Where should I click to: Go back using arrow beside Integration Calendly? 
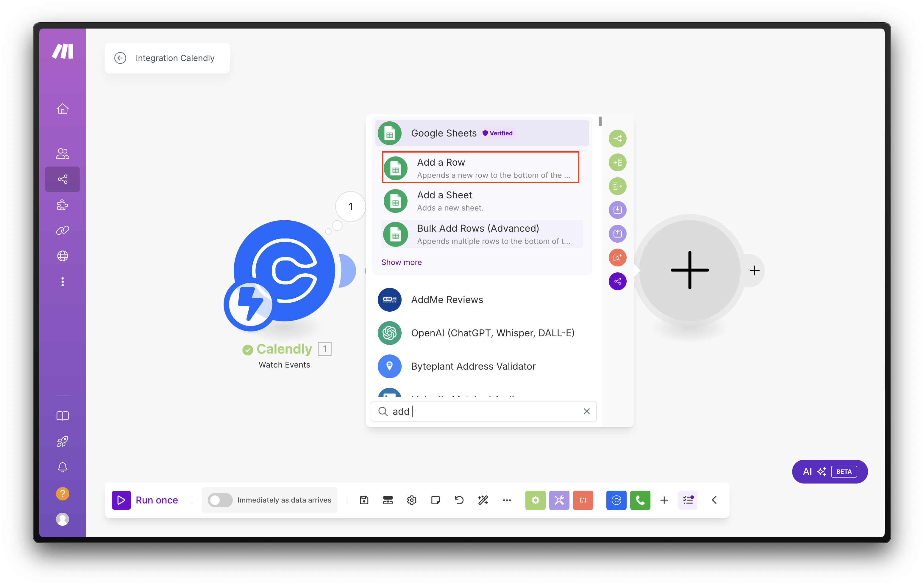120,58
